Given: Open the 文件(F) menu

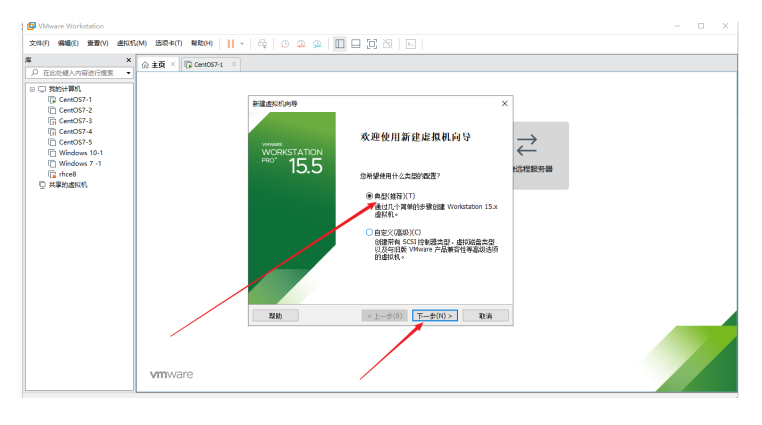Looking at the screenshot, I should pyautogui.click(x=39, y=43).
